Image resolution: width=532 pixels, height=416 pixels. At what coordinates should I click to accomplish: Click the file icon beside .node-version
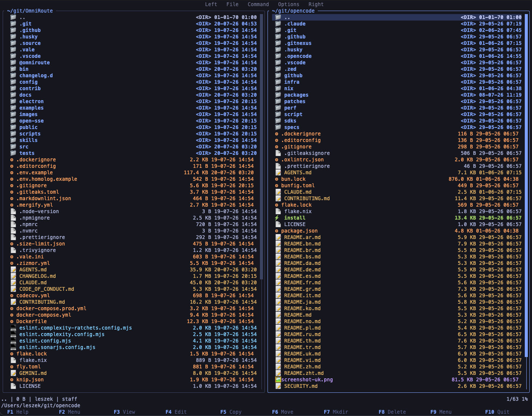tap(13, 211)
